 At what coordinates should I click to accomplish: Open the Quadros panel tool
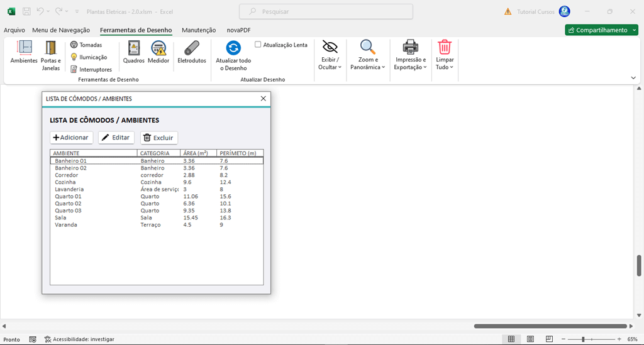(133, 52)
